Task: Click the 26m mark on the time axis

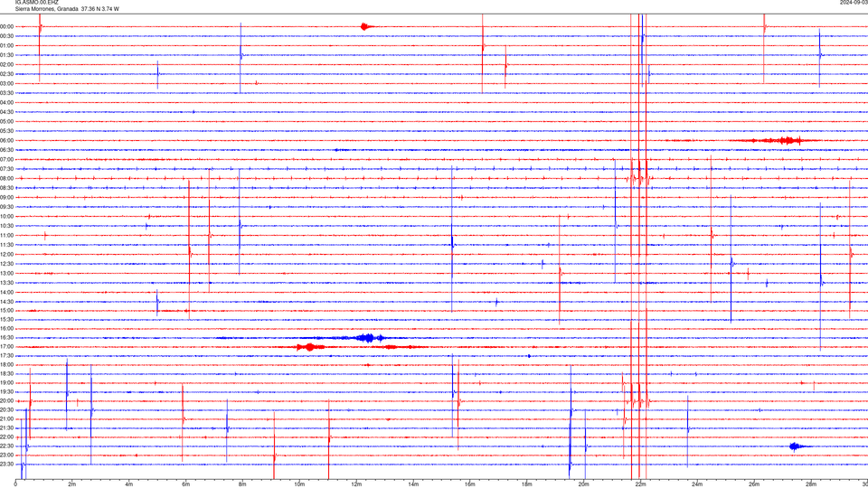Action: click(754, 484)
